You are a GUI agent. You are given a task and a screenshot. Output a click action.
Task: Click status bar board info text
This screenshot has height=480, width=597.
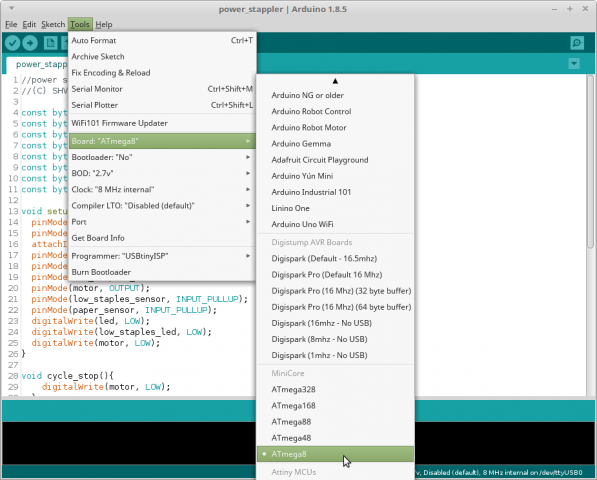click(x=499, y=472)
